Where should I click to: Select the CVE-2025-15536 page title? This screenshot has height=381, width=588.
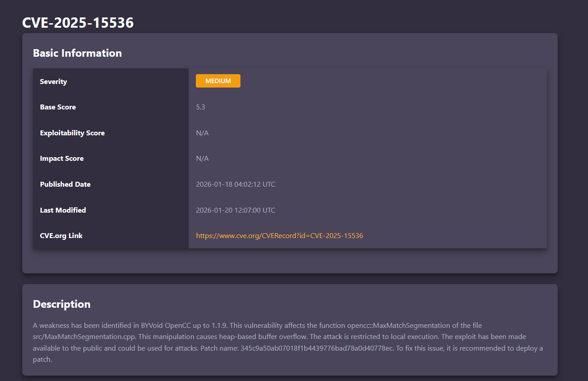click(x=78, y=22)
